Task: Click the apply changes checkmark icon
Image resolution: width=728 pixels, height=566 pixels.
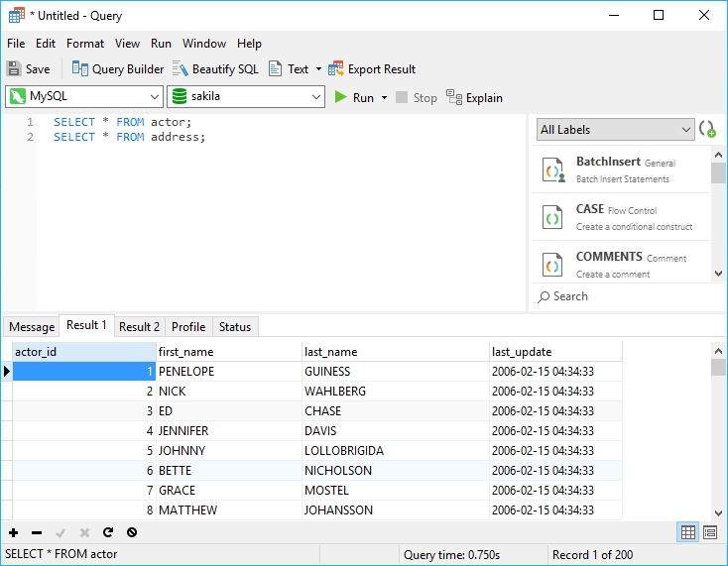Action: (x=61, y=532)
